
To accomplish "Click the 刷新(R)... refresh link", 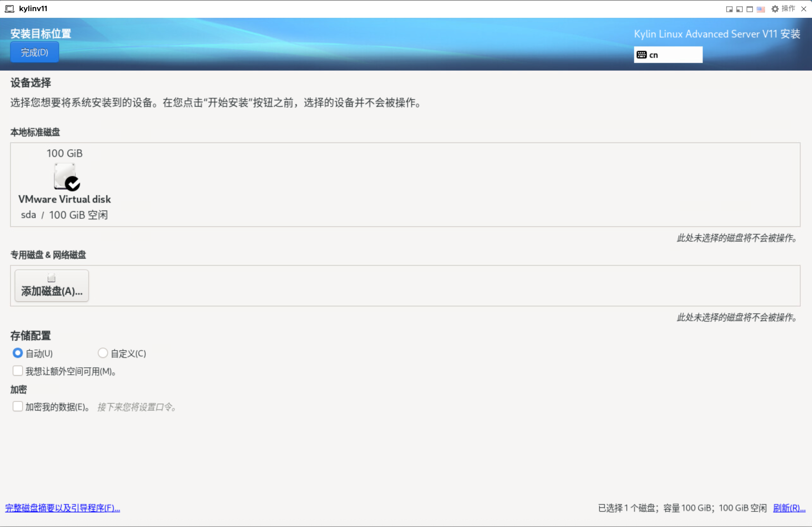I will (x=789, y=508).
